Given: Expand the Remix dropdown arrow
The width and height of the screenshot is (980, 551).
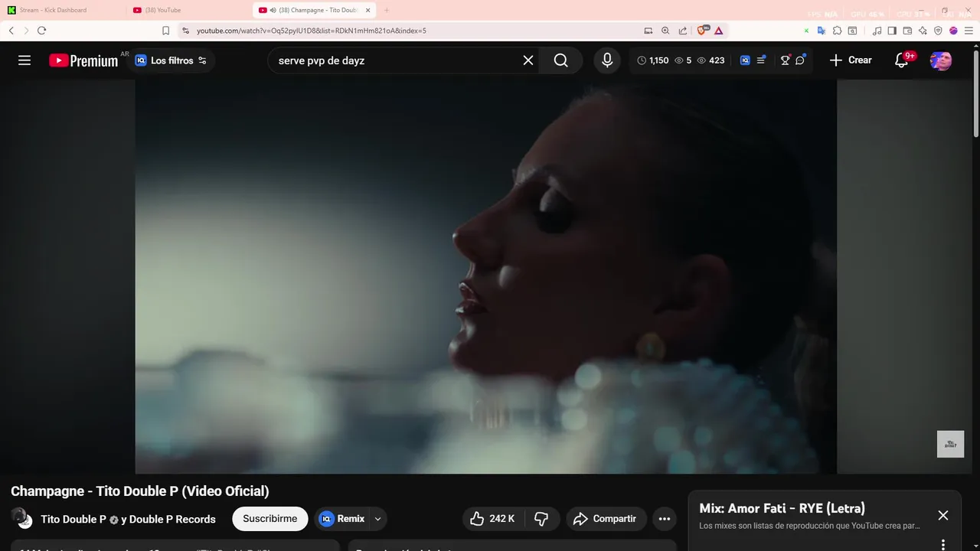Looking at the screenshot, I should click(x=377, y=519).
